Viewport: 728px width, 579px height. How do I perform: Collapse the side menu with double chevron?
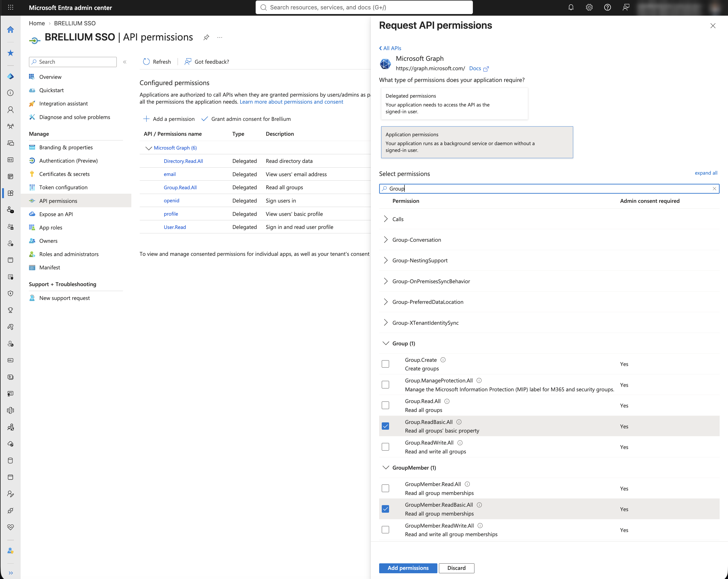[x=125, y=62]
